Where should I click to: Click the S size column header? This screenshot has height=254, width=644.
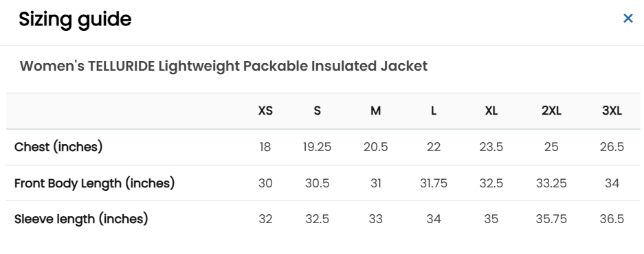(x=317, y=111)
